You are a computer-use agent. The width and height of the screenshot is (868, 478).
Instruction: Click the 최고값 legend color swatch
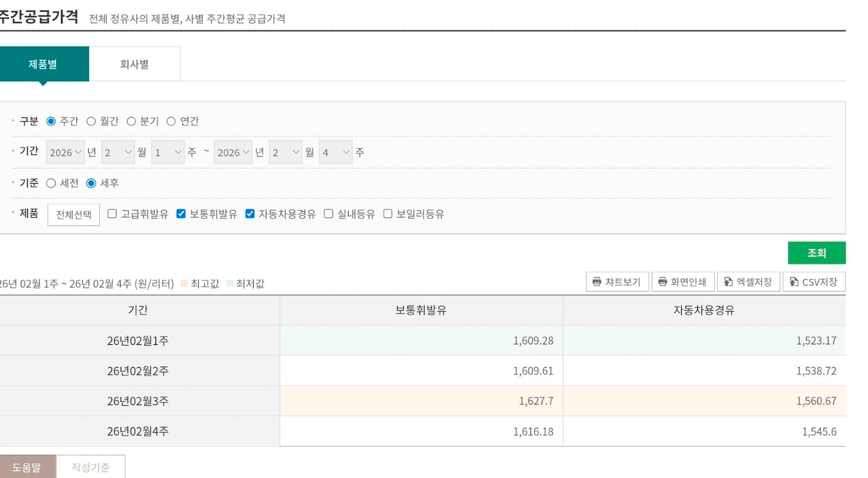(x=184, y=283)
